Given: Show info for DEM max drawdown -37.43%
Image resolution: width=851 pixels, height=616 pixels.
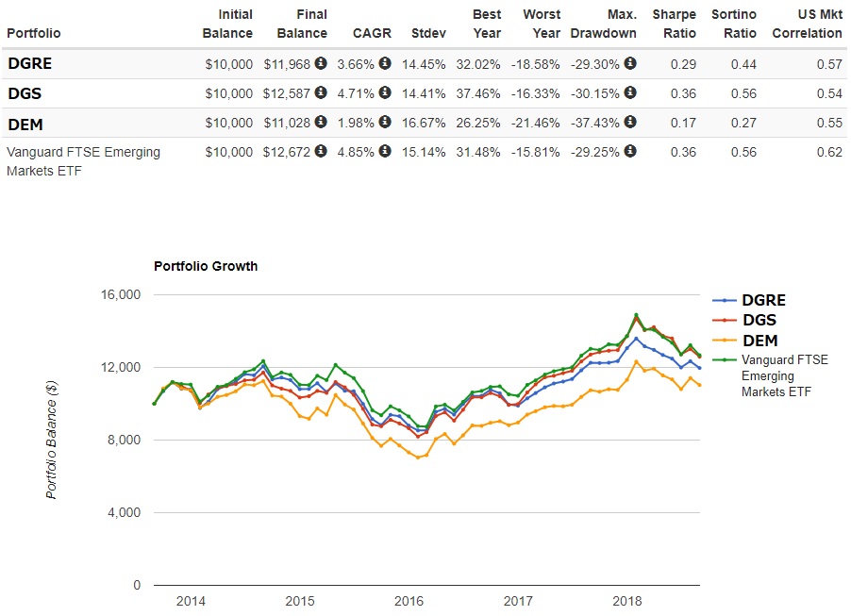Looking at the screenshot, I should pyautogui.click(x=630, y=124).
